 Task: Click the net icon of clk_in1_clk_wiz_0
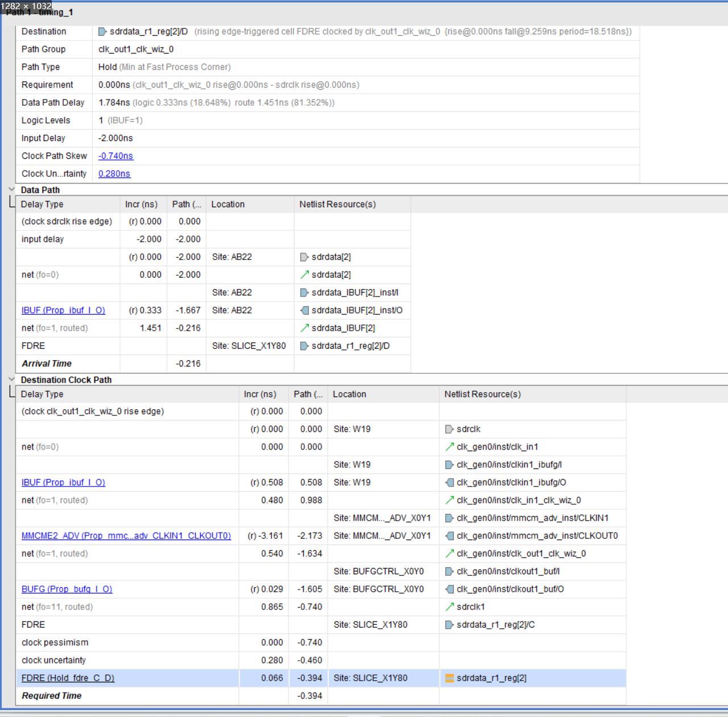(449, 500)
